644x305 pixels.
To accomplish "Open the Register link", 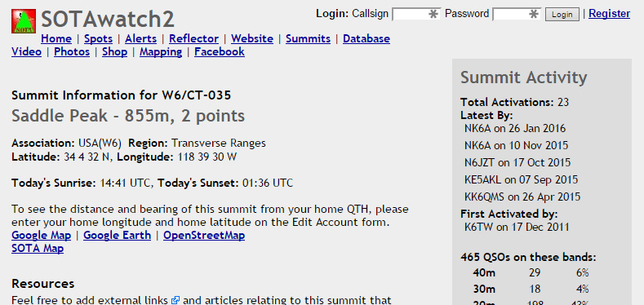I will 609,14.
